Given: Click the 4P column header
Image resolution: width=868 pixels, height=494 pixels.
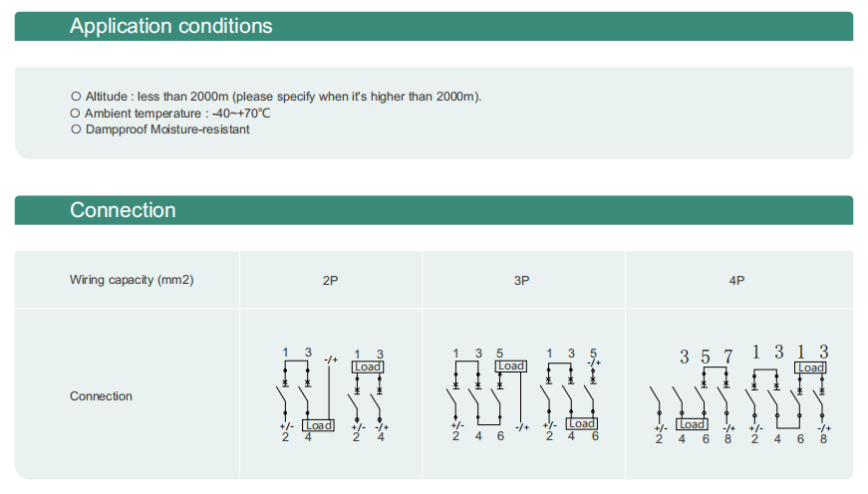Looking at the screenshot, I should [x=736, y=281].
